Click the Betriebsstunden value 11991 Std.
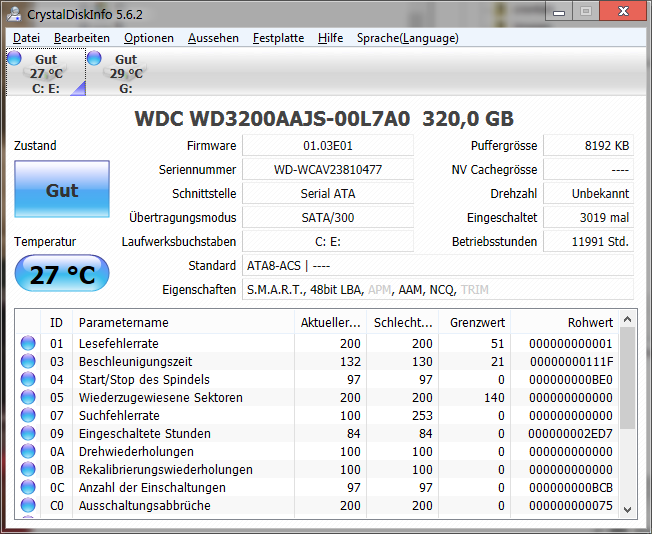The image size is (652, 534). click(x=588, y=242)
